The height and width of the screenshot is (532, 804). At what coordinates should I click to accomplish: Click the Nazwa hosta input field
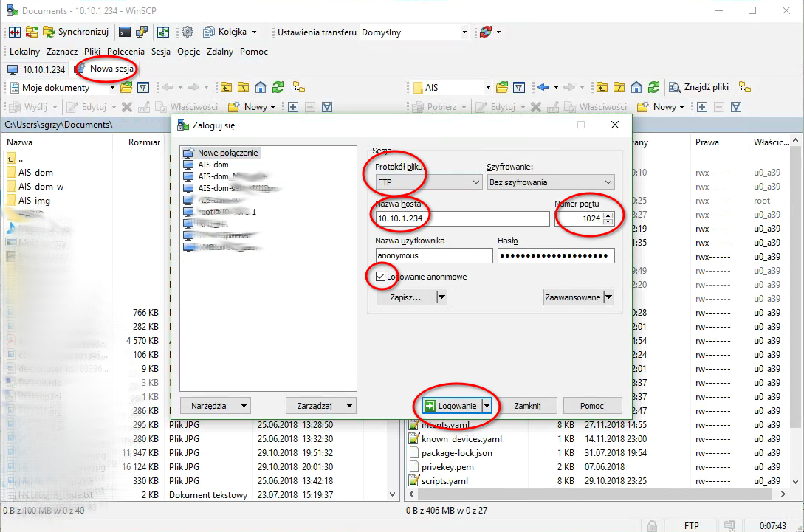click(x=462, y=218)
